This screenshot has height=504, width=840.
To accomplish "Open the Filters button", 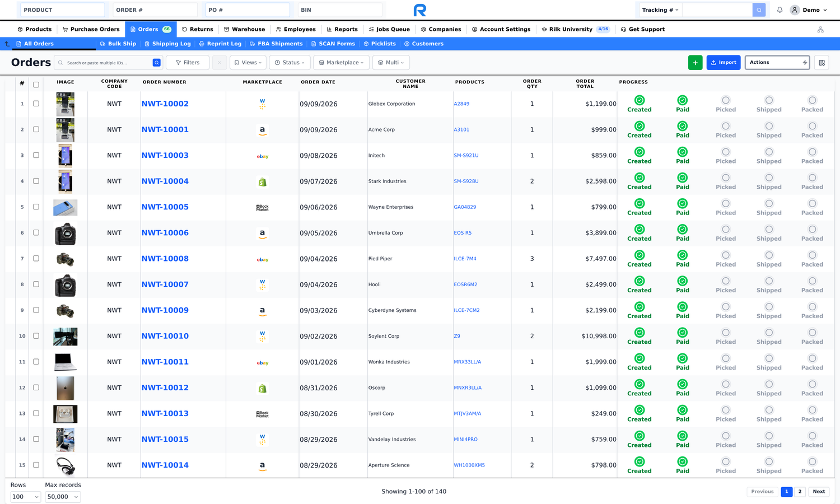I will coord(188,63).
